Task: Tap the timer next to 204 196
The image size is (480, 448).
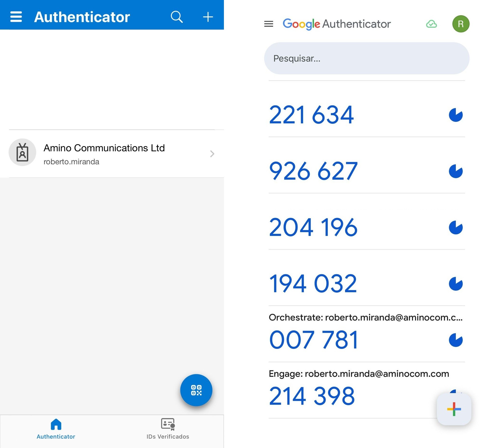Action: (x=455, y=227)
